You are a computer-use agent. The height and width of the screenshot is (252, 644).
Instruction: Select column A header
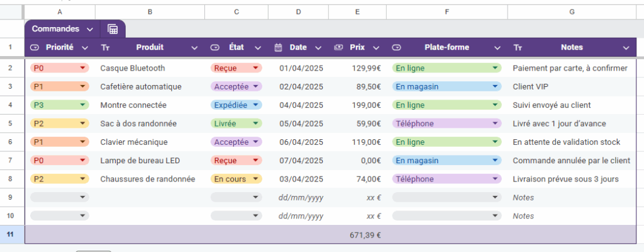coord(60,13)
